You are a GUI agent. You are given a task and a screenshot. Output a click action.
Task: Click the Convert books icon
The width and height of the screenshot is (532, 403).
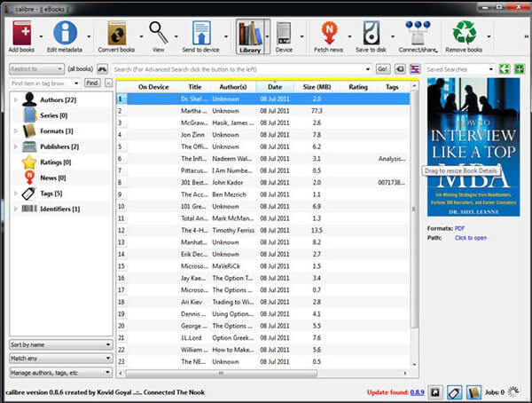pyautogui.click(x=115, y=33)
